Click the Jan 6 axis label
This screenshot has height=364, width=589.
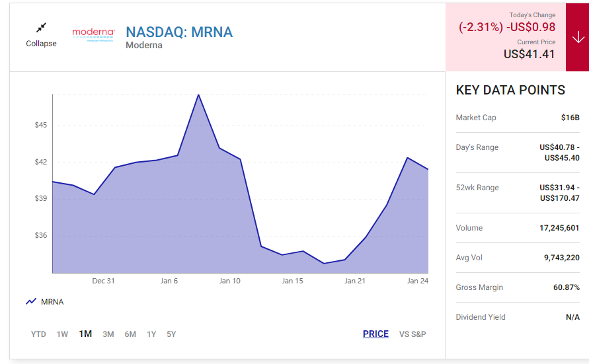(169, 281)
